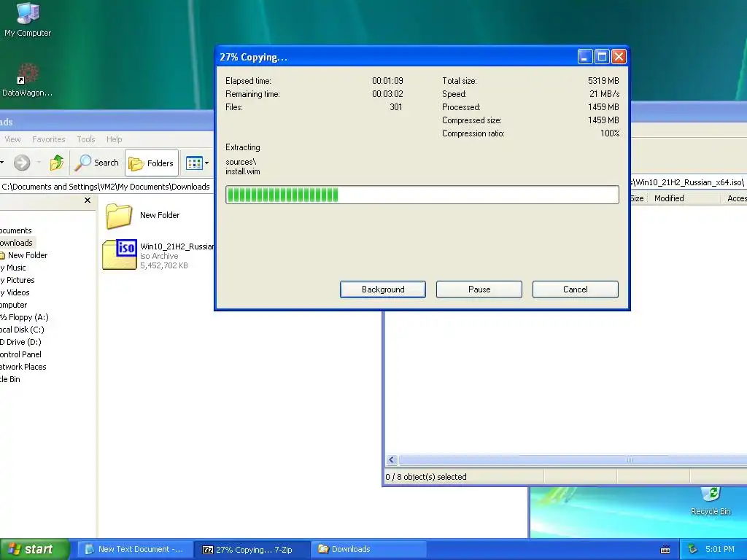This screenshot has height=560, width=747.
Task: Click the 7-Zip horizontal scrollbar thumb
Action: pyautogui.click(x=573, y=460)
